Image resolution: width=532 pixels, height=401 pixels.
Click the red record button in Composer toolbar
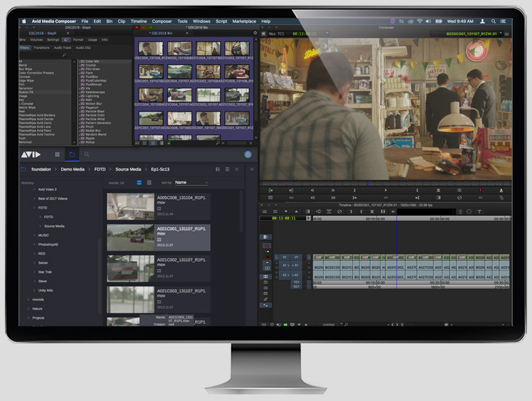click(480, 190)
